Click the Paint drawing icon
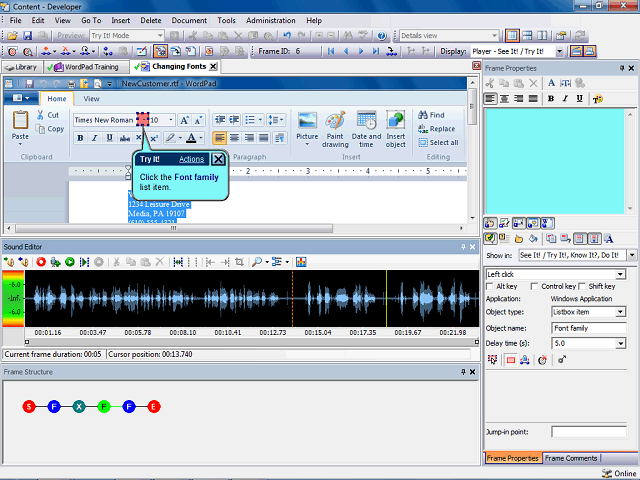This screenshot has height=480, width=640. click(x=335, y=121)
